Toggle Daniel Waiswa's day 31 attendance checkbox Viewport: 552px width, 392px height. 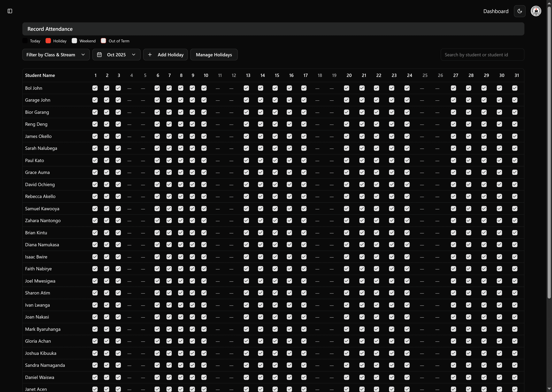point(515,377)
